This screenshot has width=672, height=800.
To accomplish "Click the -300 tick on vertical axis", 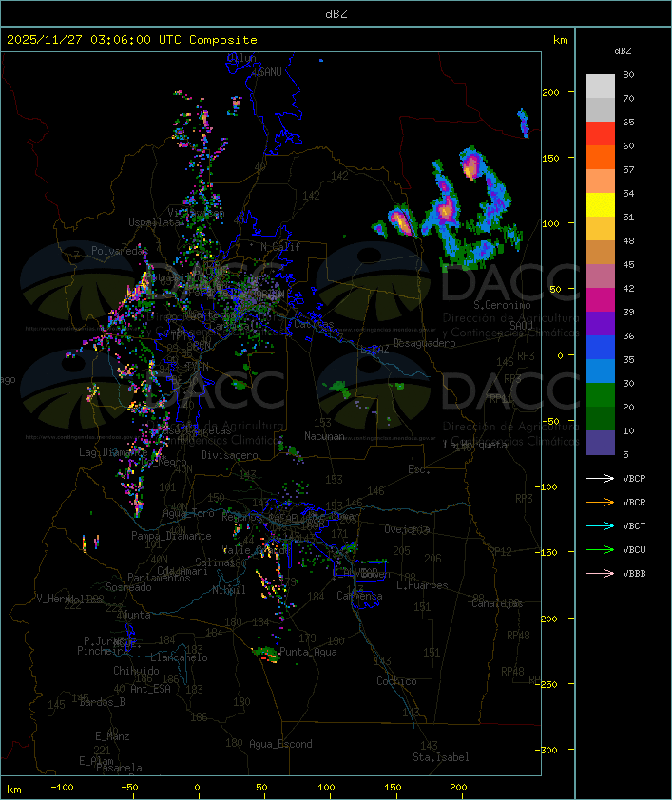I will pyautogui.click(x=548, y=750).
